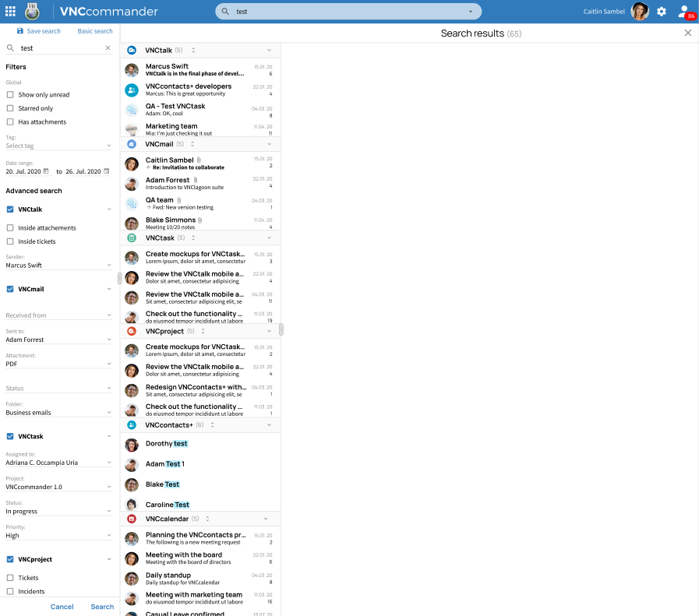The width and height of the screenshot is (699, 616).
Task: Collapse the VNCproject results section
Action: point(269,331)
